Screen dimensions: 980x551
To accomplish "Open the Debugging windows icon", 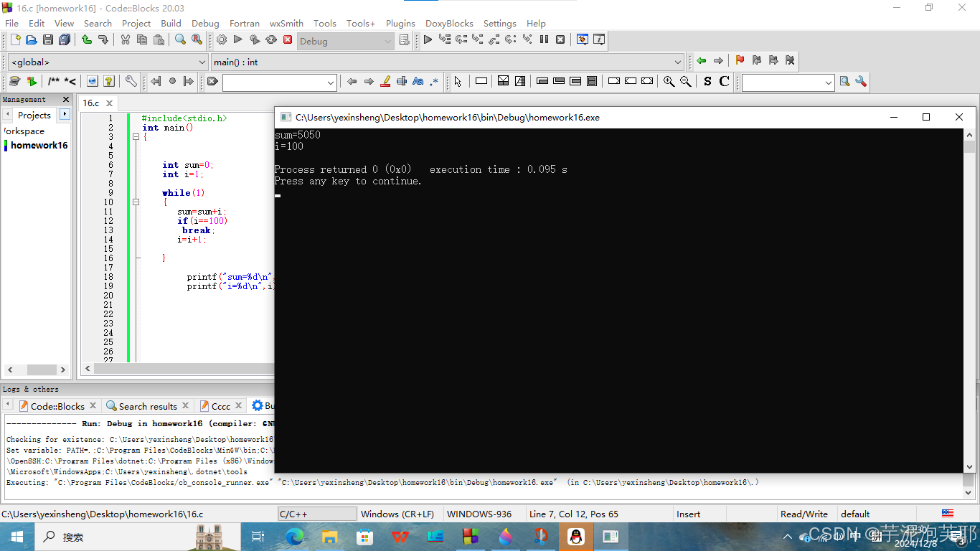I will [x=582, y=40].
